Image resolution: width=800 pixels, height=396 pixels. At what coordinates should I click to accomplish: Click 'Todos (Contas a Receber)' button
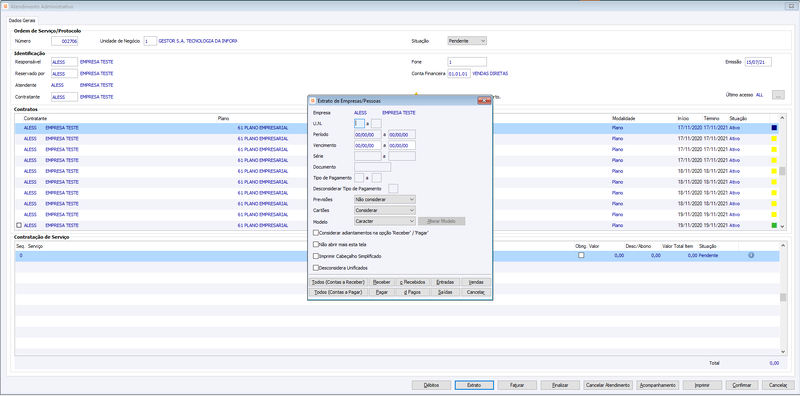pyautogui.click(x=339, y=282)
